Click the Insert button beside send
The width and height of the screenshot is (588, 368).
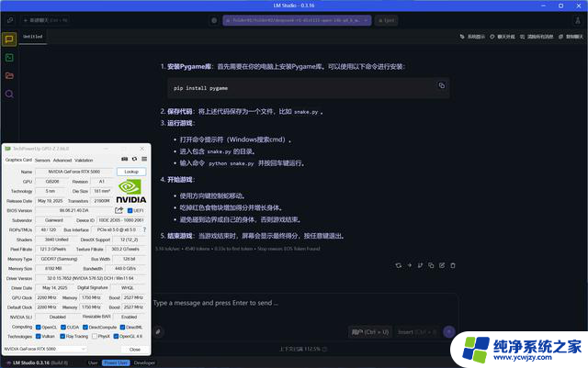(417, 332)
